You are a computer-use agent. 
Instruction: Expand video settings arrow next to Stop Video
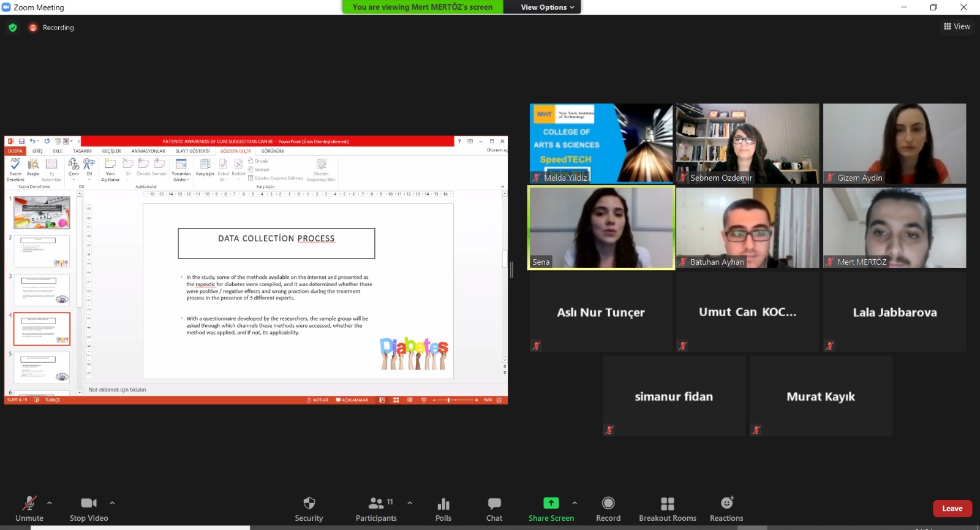[x=112, y=503]
